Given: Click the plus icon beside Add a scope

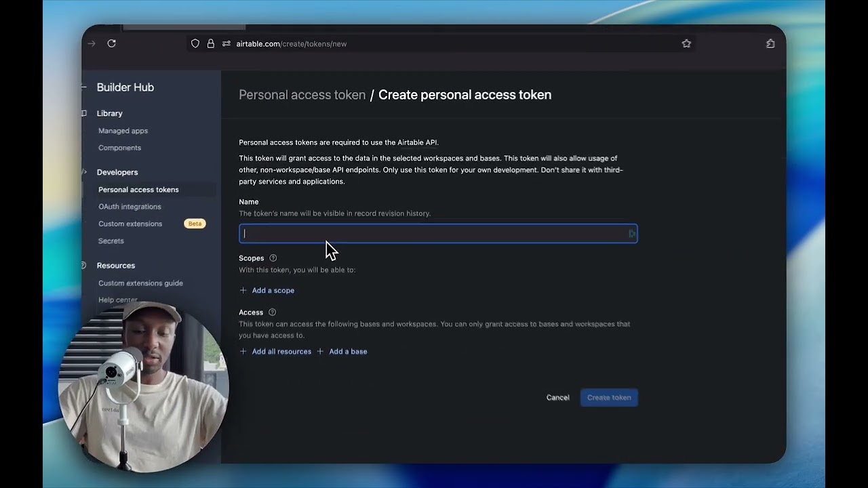Looking at the screenshot, I should [243, 290].
